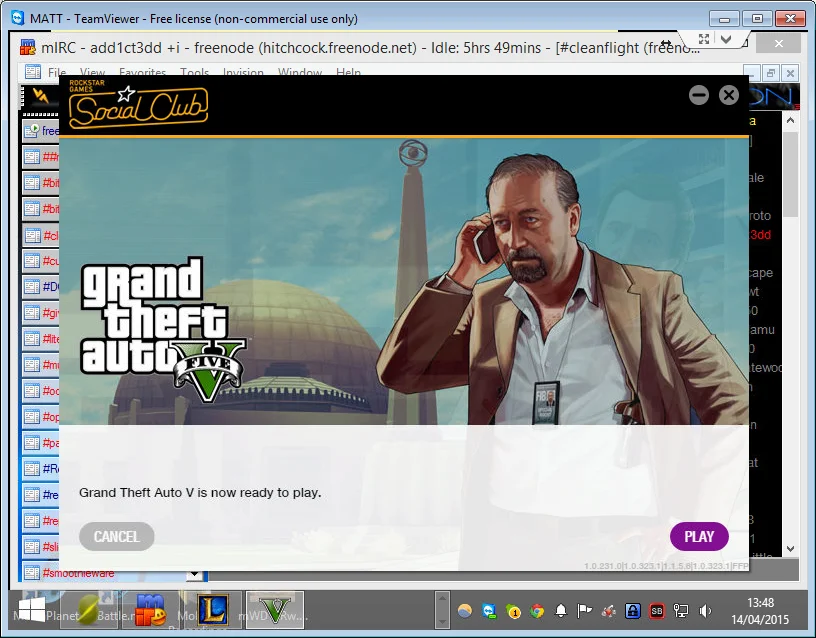Screen dimensions: 816x638
Task: Switch to the #sli channel in mIRC switchbar
Action: pyautogui.click(x=41, y=547)
